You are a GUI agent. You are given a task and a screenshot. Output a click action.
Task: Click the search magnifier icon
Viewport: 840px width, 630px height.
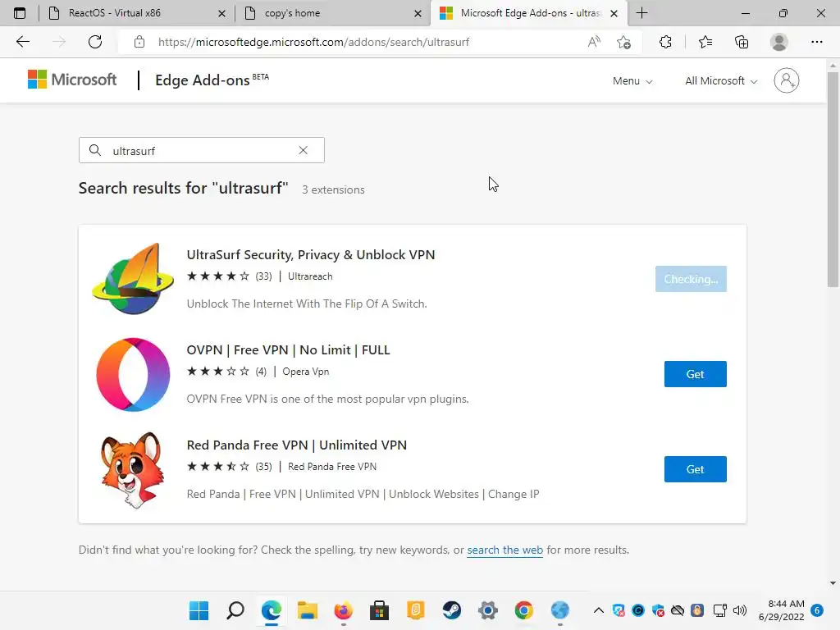tap(95, 150)
